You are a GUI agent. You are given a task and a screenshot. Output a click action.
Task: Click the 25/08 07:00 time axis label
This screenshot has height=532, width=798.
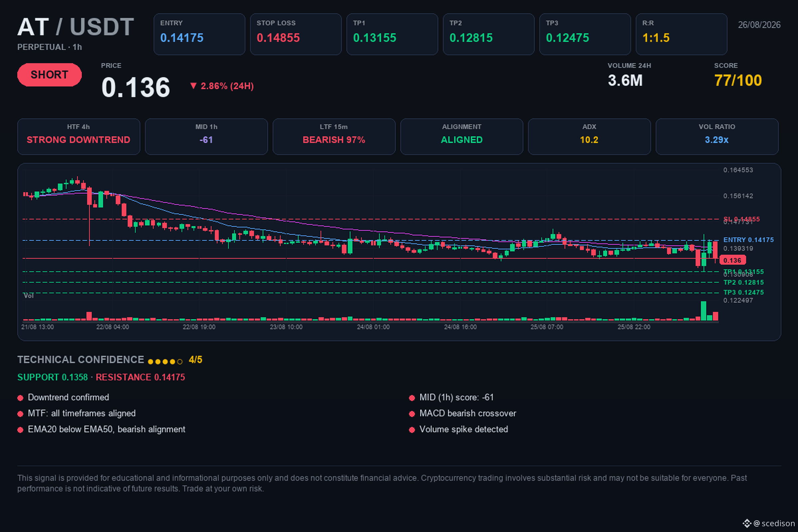[x=547, y=327]
